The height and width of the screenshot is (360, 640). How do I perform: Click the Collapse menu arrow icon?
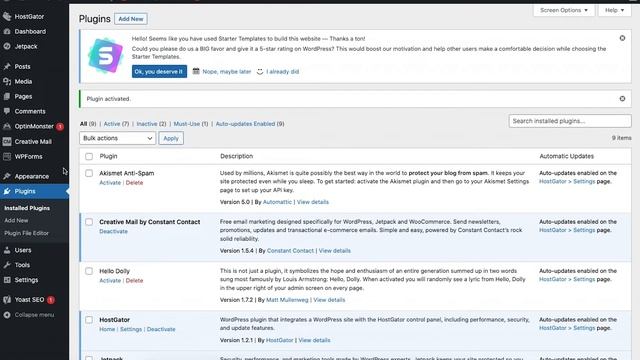(7, 315)
